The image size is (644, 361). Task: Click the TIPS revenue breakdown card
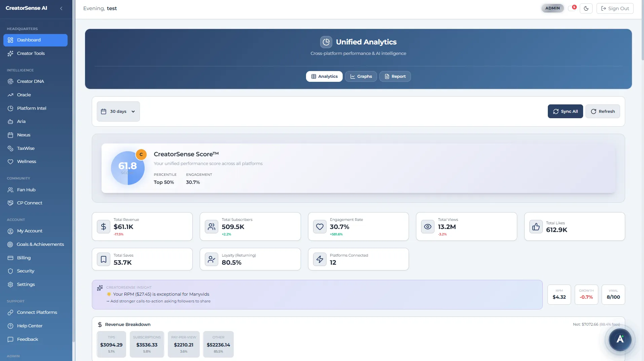111,344
